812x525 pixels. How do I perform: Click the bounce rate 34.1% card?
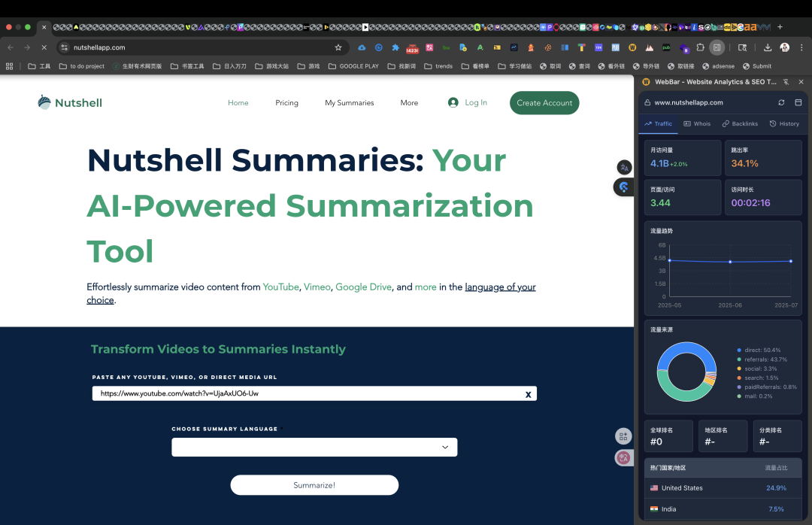click(763, 157)
